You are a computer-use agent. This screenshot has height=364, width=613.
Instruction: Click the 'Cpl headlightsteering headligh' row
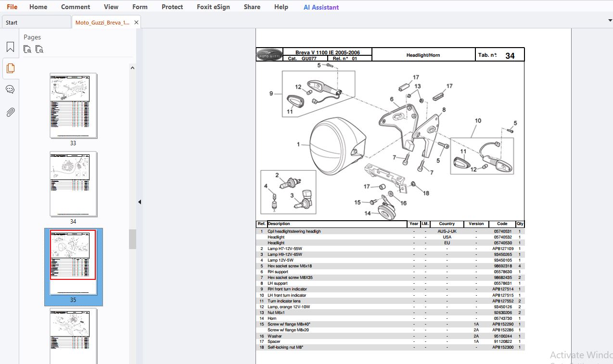[x=390, y=231]
